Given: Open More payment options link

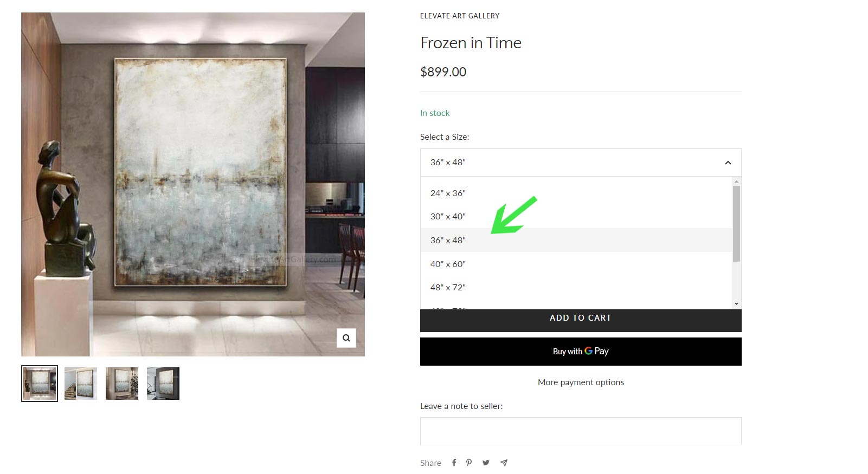Looking at the screenshot, I should pyautogui.click(x=581, y=382).
